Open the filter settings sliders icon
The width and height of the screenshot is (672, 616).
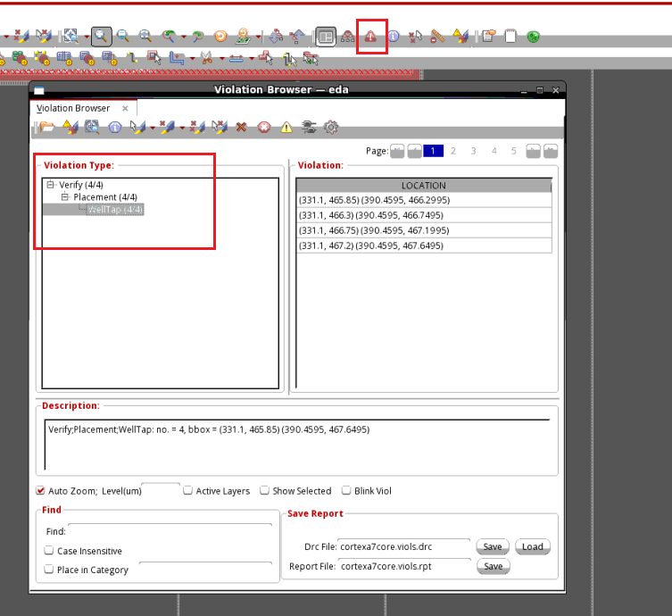[x=309, y=127]
